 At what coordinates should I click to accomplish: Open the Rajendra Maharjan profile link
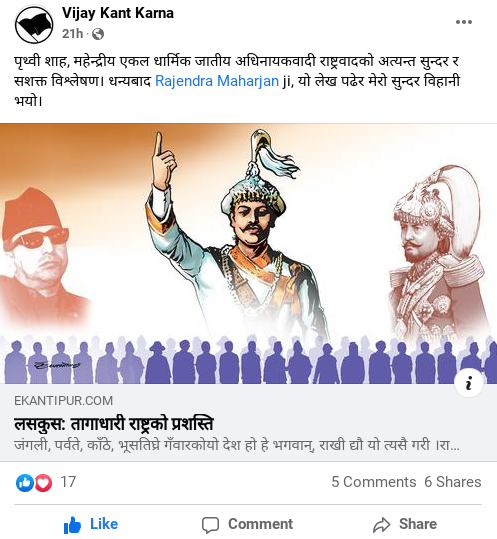click(x=217, y=81)
